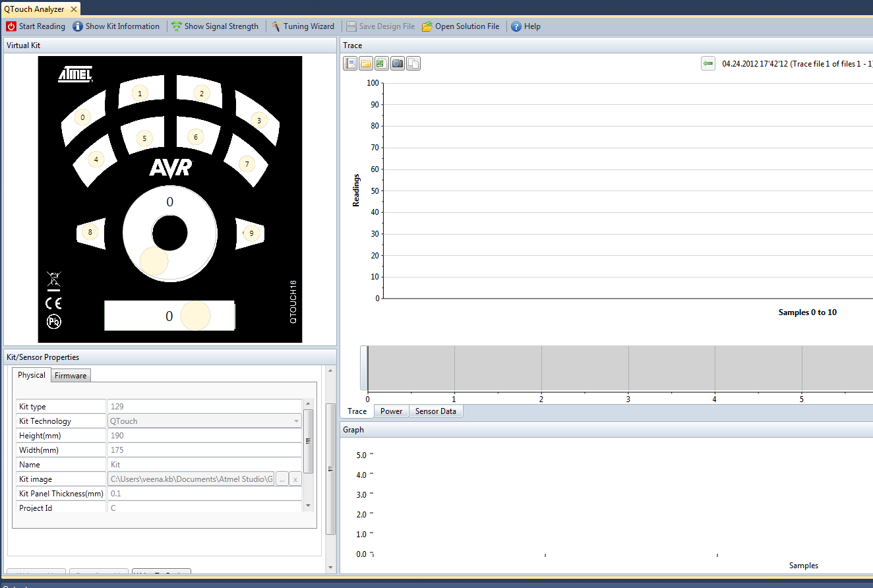873x588 pixels.
Task: Click the camera snapshot icon in Trace
Action: click(398, 63)
